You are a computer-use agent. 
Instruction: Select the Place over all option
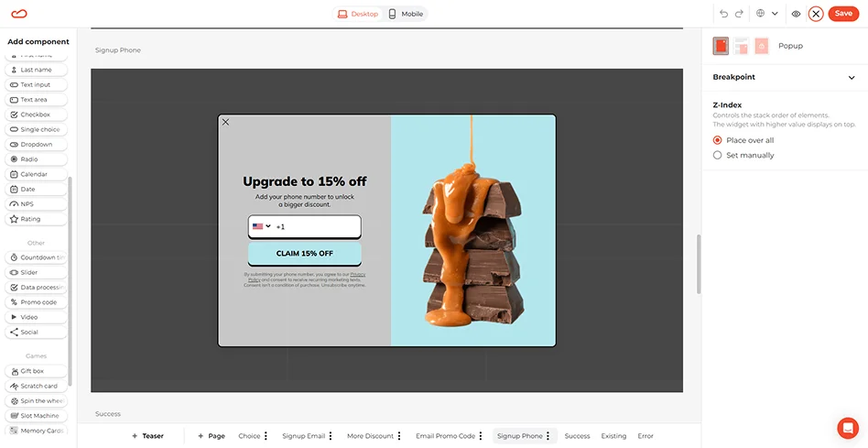[x=718, y=140]
